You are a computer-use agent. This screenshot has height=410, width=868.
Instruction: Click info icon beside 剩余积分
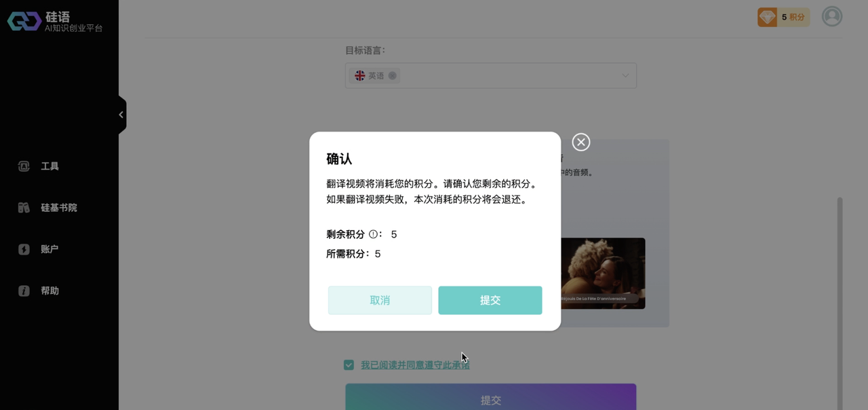(x=373, y=234)
